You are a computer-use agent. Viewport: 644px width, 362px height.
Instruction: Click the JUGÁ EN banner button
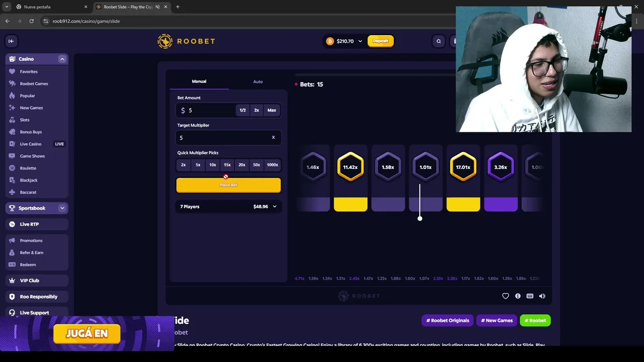[x=87, y=334]
